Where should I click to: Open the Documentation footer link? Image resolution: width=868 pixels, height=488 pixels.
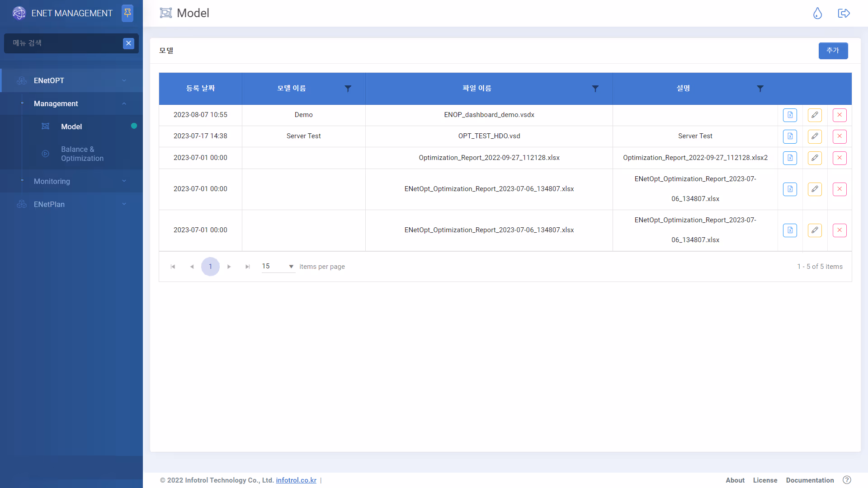click(810, 480)
